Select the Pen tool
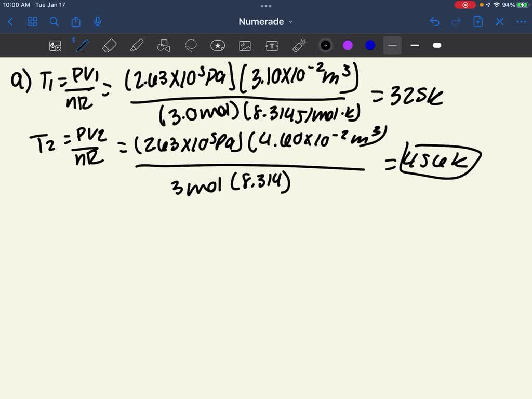Viewport: 532px width, 399px height. click(x=81, y=46)
